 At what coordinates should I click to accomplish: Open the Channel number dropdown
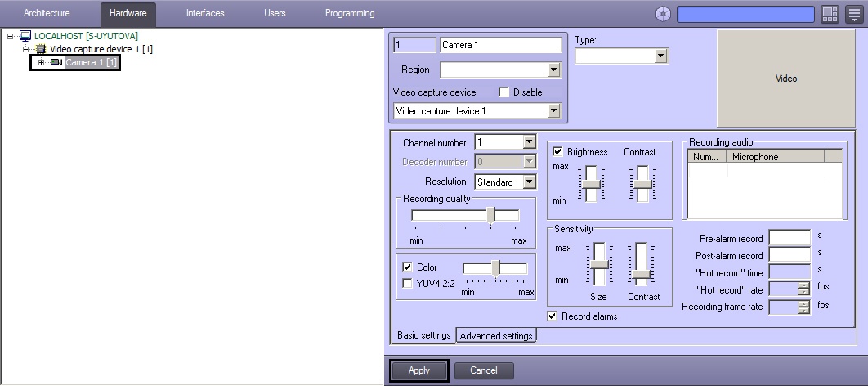click(x=529, y=142)
